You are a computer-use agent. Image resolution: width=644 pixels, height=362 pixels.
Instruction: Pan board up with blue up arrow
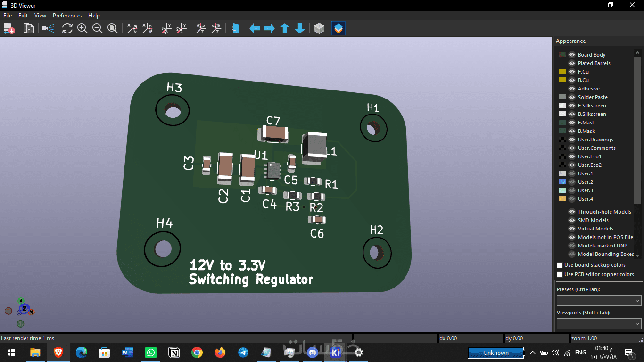click(285, 29)
